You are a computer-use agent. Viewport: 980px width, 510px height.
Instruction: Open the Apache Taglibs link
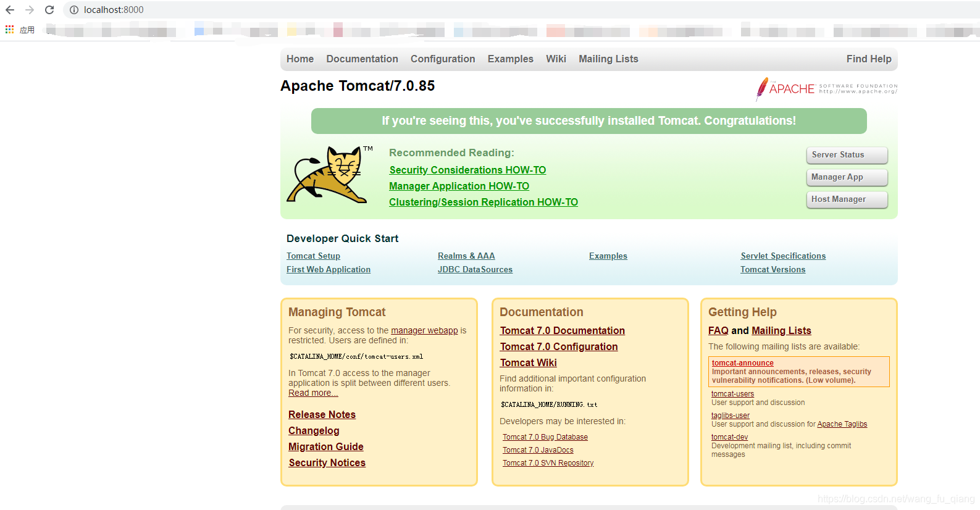(842, 424)
